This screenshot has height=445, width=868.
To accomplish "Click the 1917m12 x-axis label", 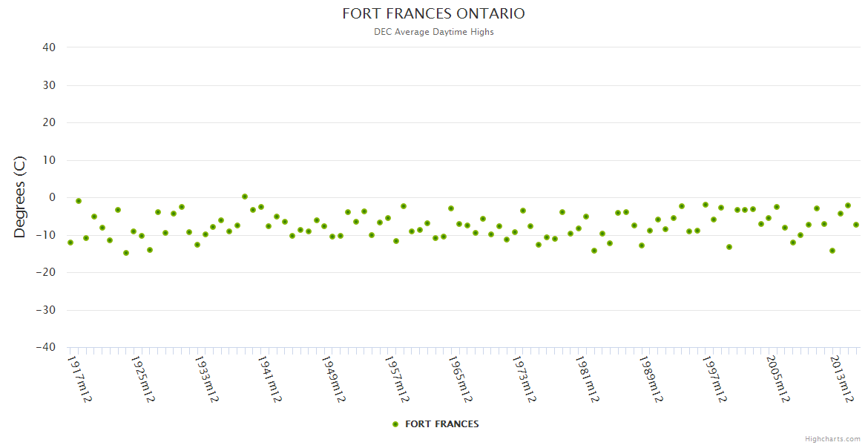I will (79, 378).
